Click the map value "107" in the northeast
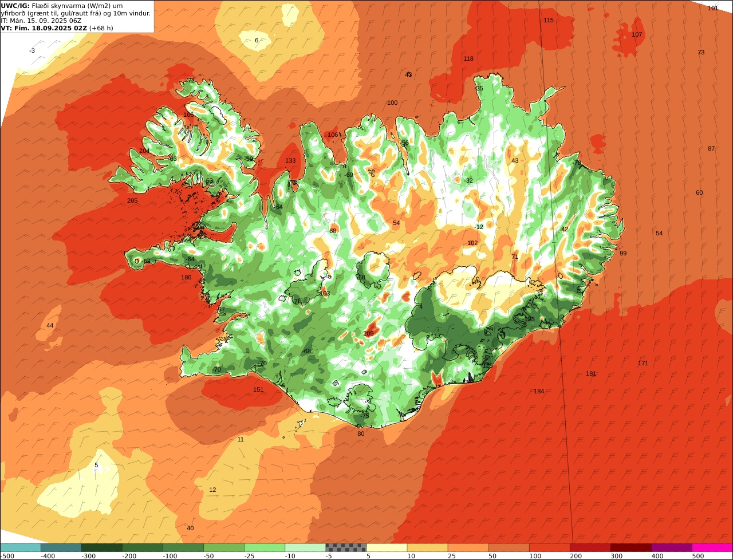The height and width of the screenshot is (560, 733). point(637,34)
